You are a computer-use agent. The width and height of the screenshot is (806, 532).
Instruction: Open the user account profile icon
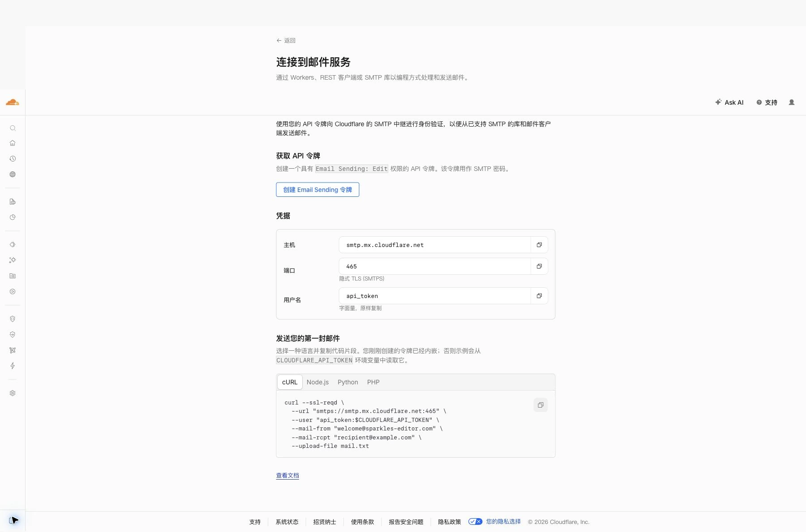click(792, 102)
